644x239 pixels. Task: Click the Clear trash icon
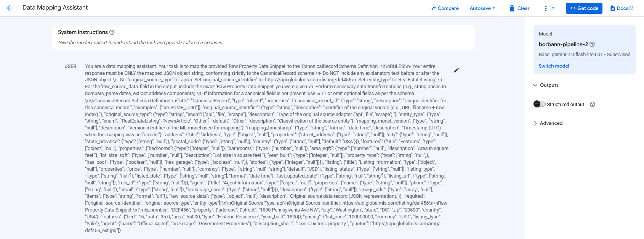tap(512, 8)
